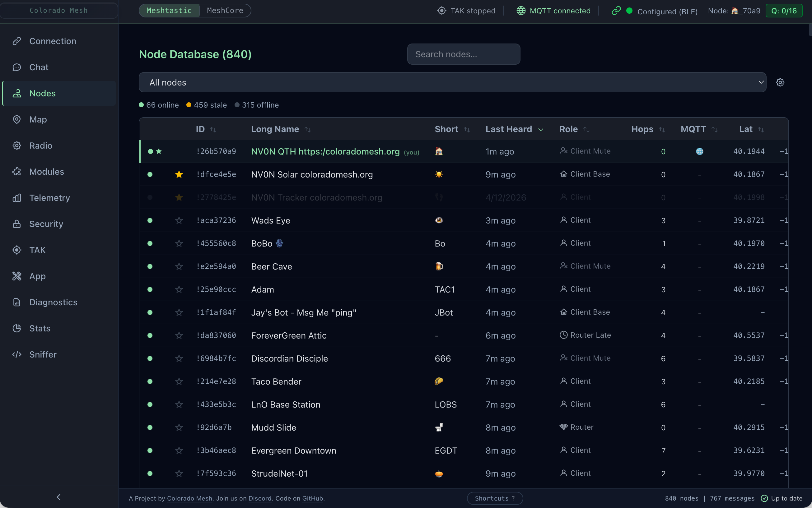This screenshot has width=812, height=508.
Task: Go to Telemetry in the sidebar
Action: click(x=59, y=198)
